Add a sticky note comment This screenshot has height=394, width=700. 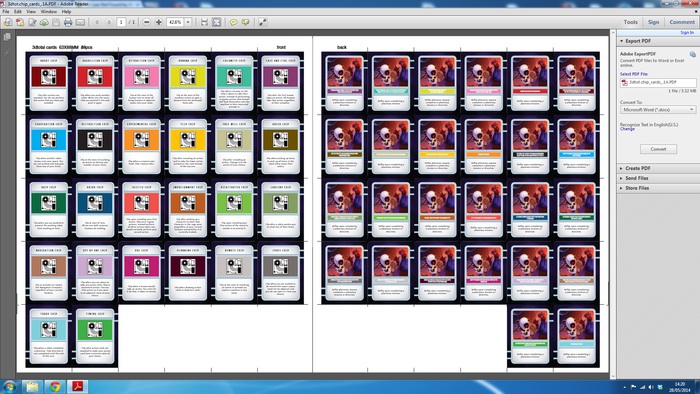coord(233,22)
